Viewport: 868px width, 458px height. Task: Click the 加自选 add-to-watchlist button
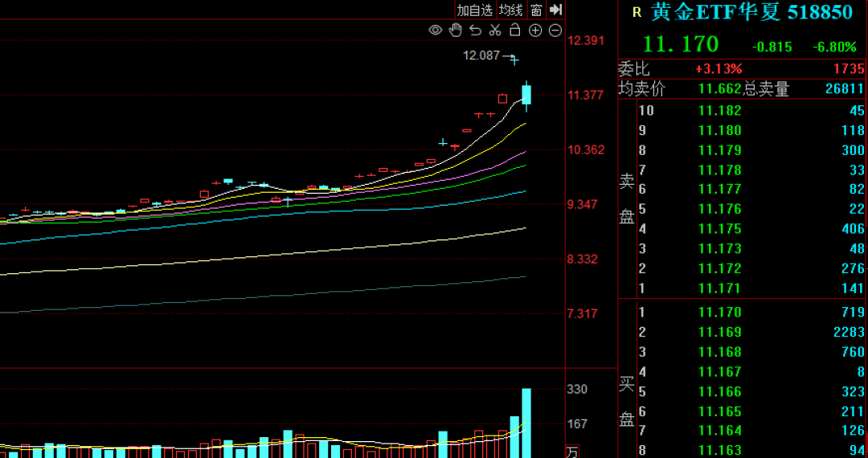click(474, 10)
